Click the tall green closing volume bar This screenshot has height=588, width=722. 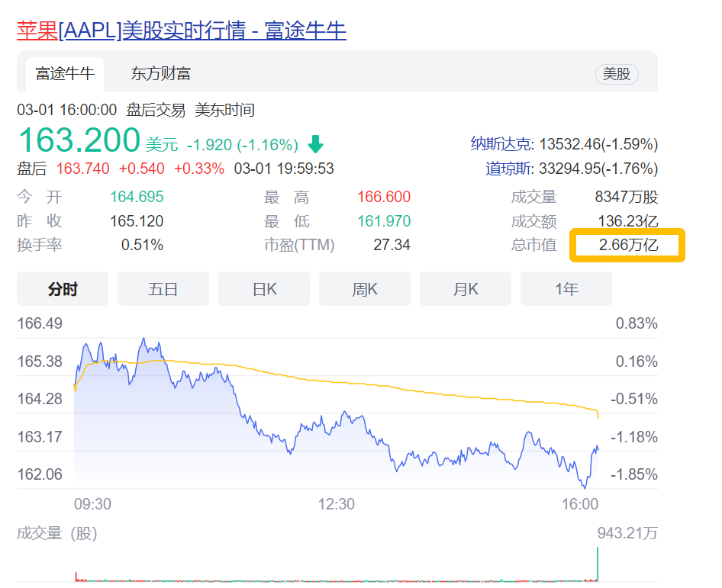pos(598,564)
